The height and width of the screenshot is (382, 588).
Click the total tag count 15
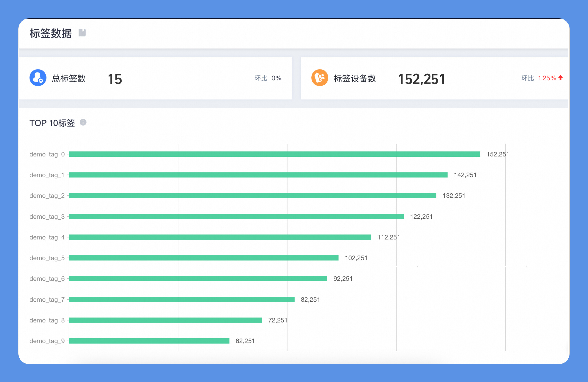[115, 79]
